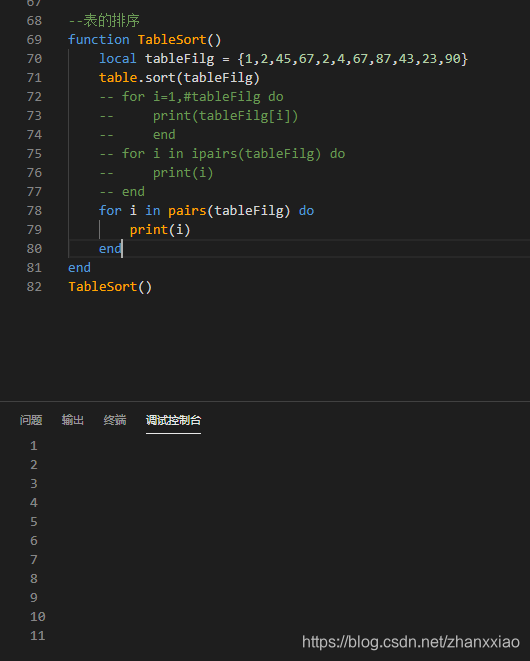The image size is (530, 661).
Task: Click 'for i in pairs(tableFilg) do' line
Action: pyautogui.click(x=207, y=210)
